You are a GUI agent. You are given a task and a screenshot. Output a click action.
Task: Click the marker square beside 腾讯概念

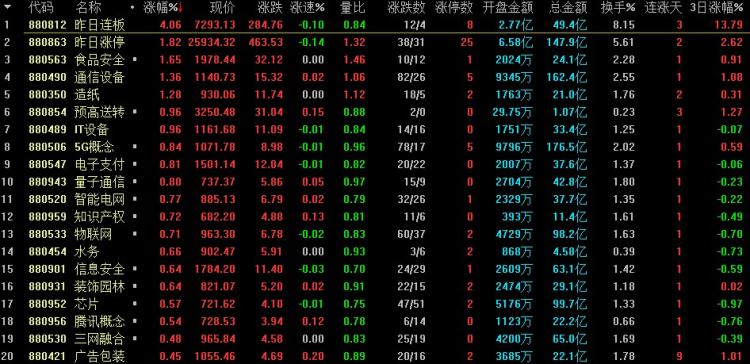pyautogui.click(x=134, y=321)
